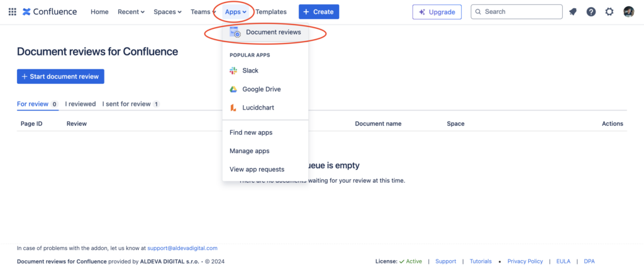The image size is (644, 274).
Task: Click the Page ID column header
Action: [31, 124]
